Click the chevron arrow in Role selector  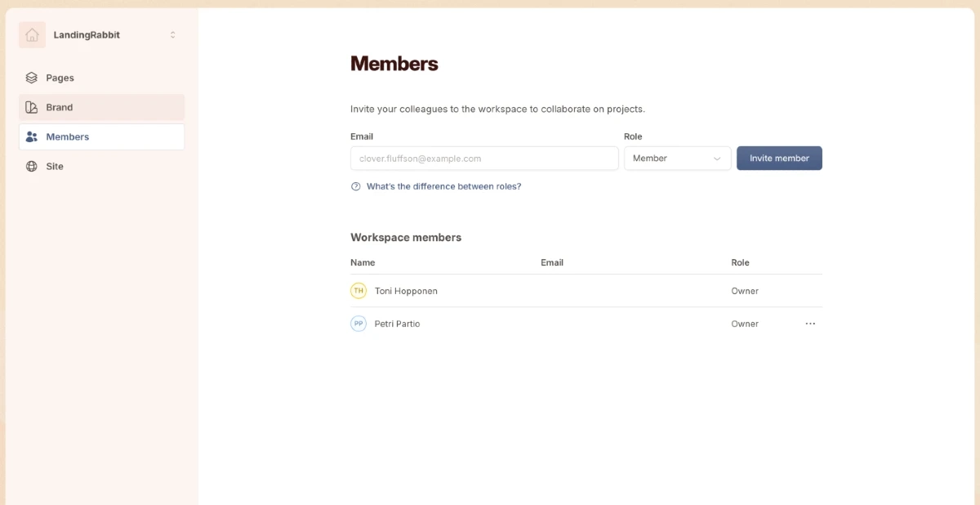pos(717,159)
